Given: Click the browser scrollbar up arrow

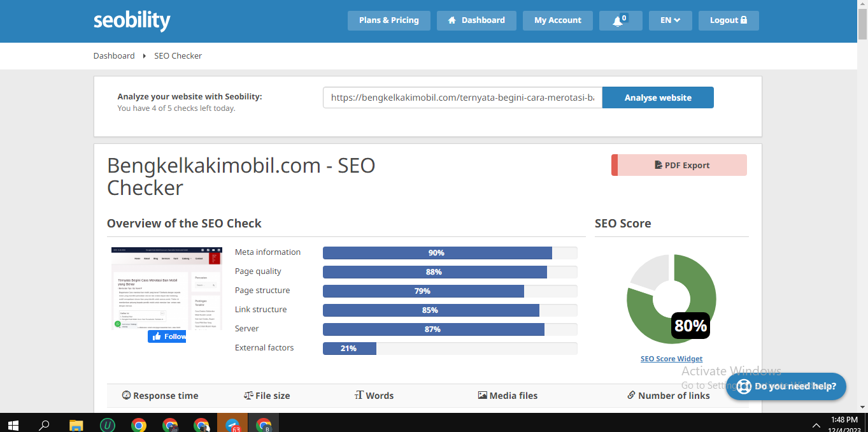Looking at the screenshot, I should (x=862, y=5).
